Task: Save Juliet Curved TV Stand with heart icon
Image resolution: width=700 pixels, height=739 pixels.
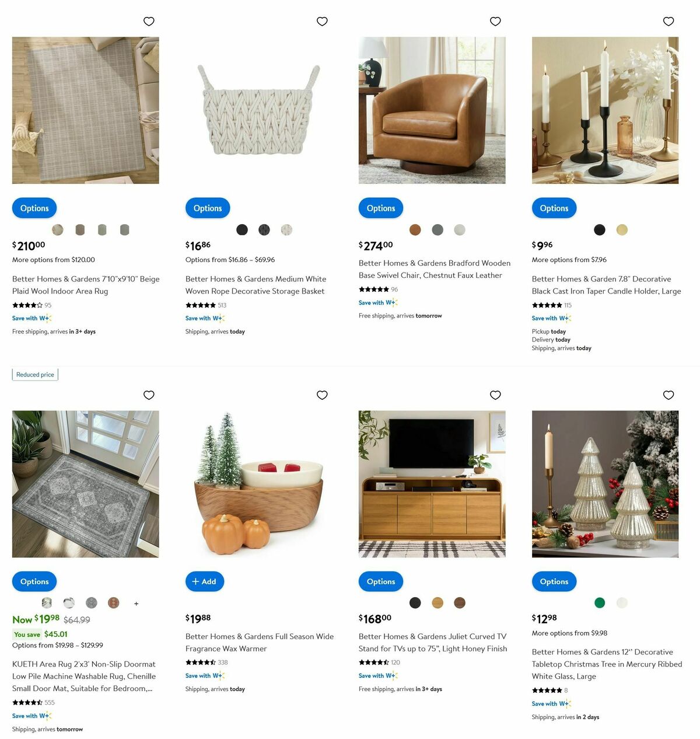Action: (x=495, y=395)
